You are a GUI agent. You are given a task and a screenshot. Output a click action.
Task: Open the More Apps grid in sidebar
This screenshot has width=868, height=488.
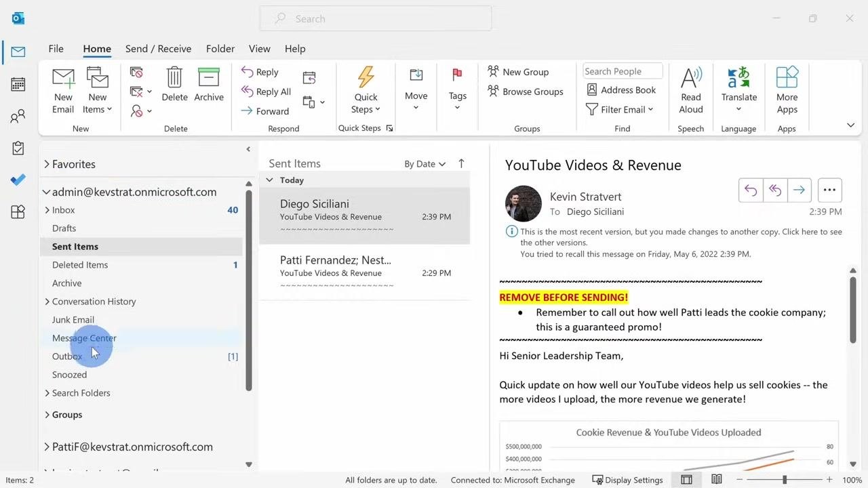point(18,212)
